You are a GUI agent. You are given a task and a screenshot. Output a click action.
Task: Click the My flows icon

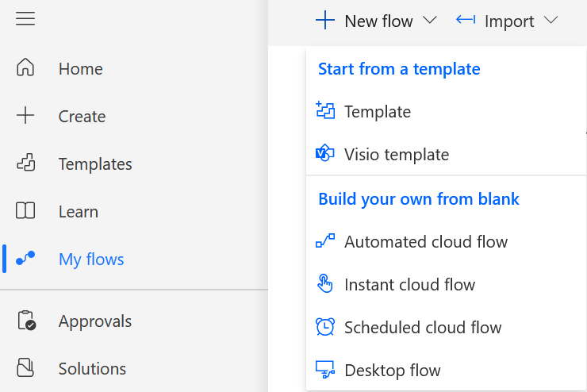click(25, 258)
